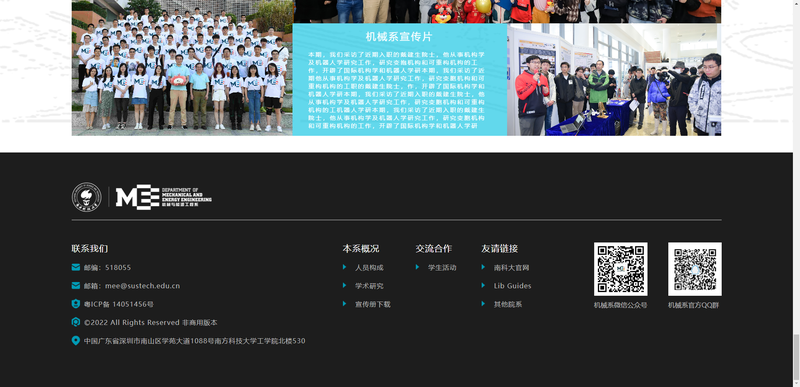Click the envelope icon beside postal code 518055
This screenshot has width=800, height=387.
click(x=76, y=267)
